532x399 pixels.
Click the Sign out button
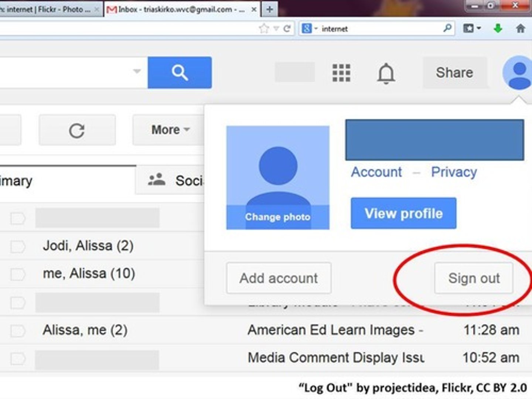474,278
